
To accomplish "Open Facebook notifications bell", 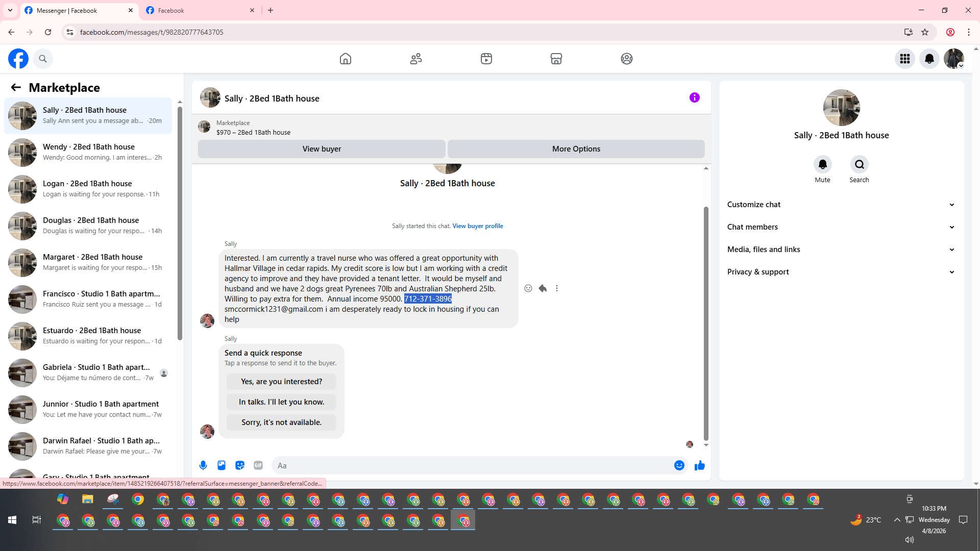I will [929, 59].
